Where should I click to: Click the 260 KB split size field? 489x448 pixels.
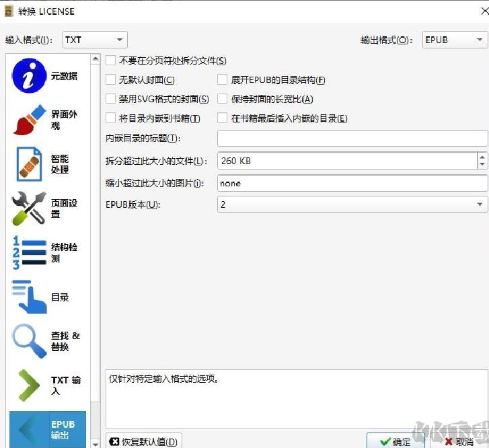pos(348,161)
